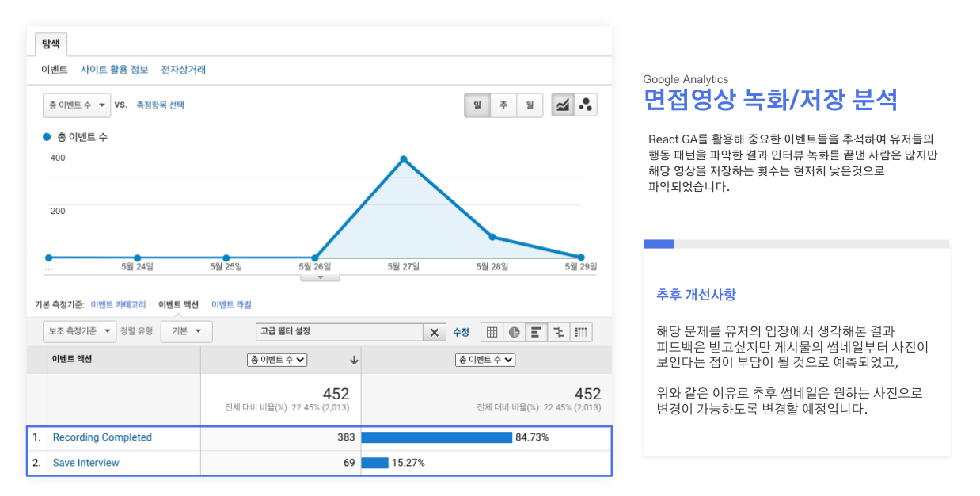The image size is (980, 496).
Task: Open 총 이벤트 수 select in second column
Action: (x=277, y=360)
